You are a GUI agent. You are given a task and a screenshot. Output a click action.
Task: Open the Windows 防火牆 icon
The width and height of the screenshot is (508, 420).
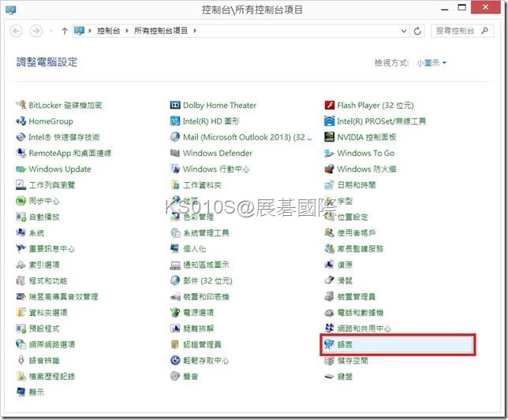[x=330, y=169]
